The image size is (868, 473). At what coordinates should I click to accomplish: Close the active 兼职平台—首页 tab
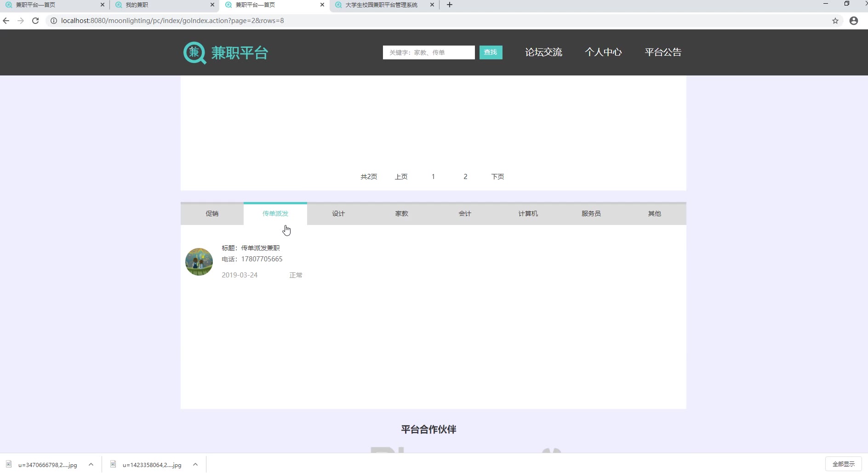click(x=322, y=5)
